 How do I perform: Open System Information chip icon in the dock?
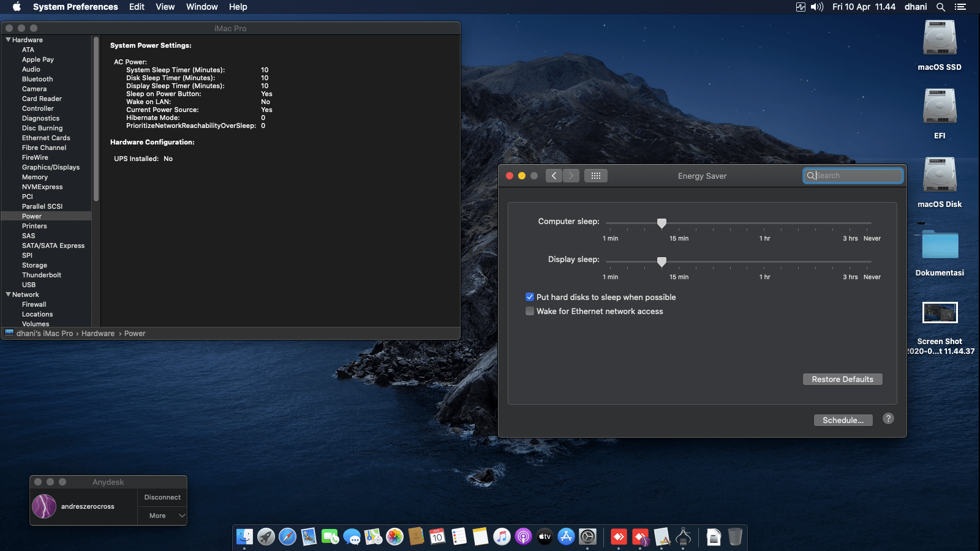pyautogui.click(x=683, y=537)
